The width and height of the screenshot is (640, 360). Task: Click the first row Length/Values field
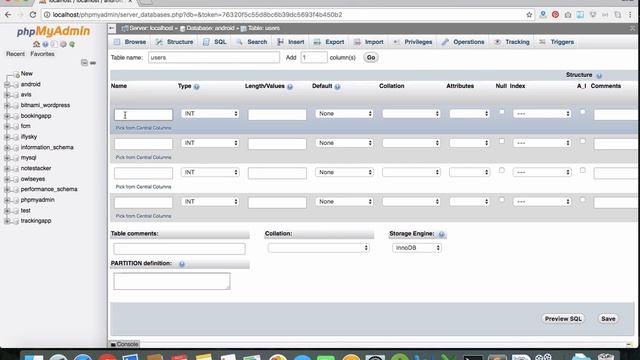pos(277,115)
